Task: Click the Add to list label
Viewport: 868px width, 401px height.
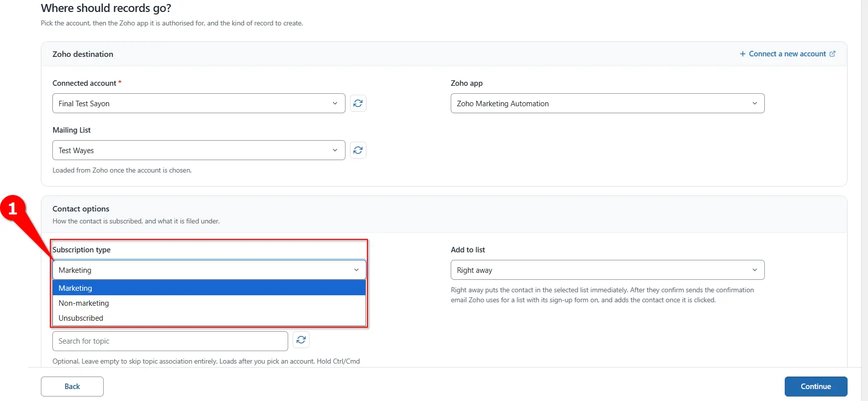Action: (468, 249)
